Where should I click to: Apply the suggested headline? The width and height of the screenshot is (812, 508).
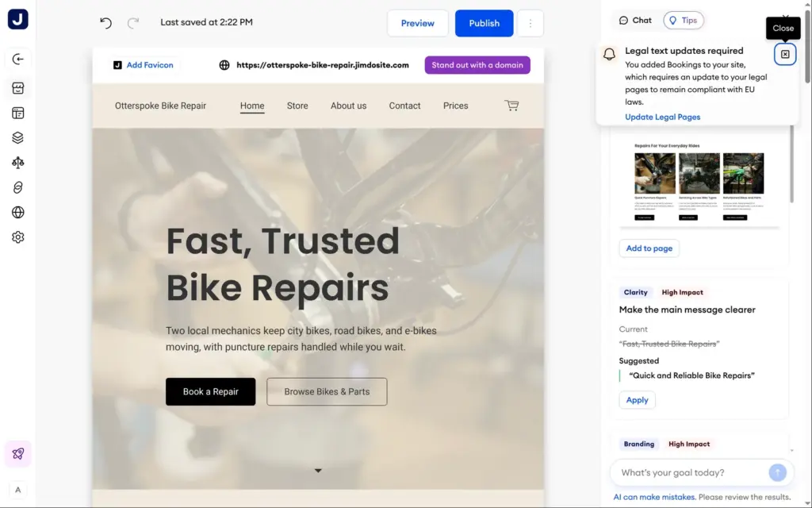(x=637, y=400)
